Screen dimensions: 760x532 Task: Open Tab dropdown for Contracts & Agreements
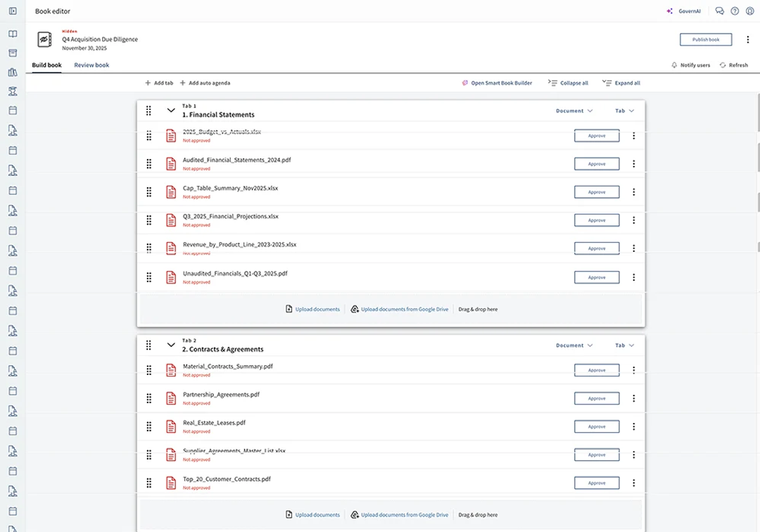[625, 346]
